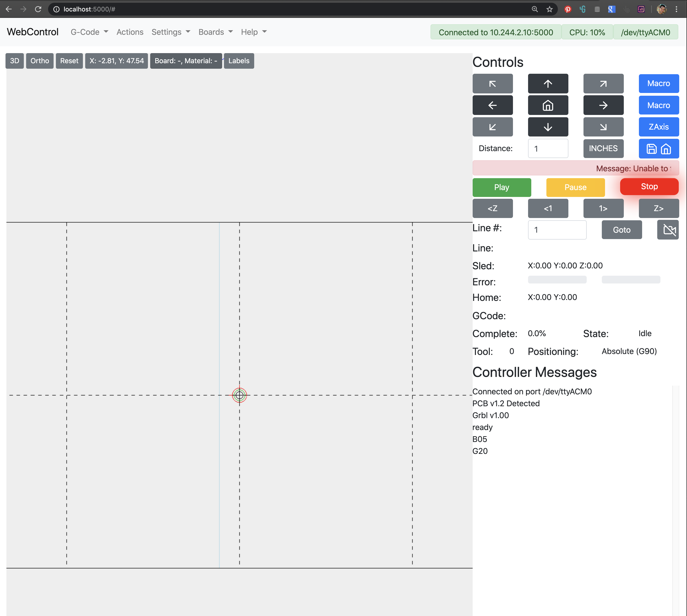
Task: Toggle the camera-off video icon
Action: [668, 230]
